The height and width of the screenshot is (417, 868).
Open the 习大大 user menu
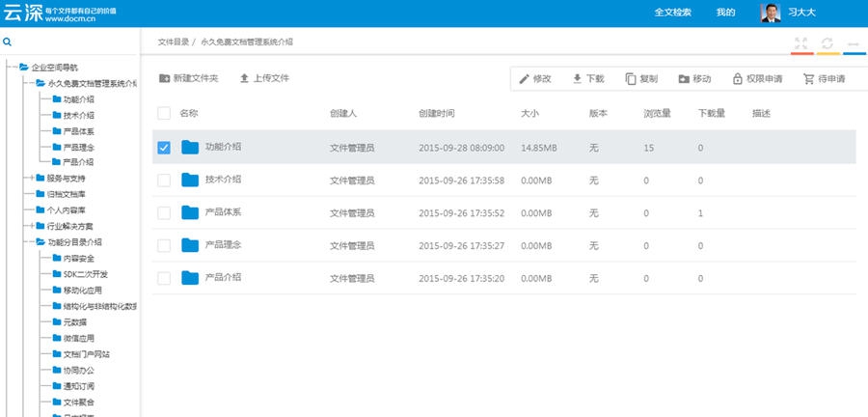(x=801, y=13)
